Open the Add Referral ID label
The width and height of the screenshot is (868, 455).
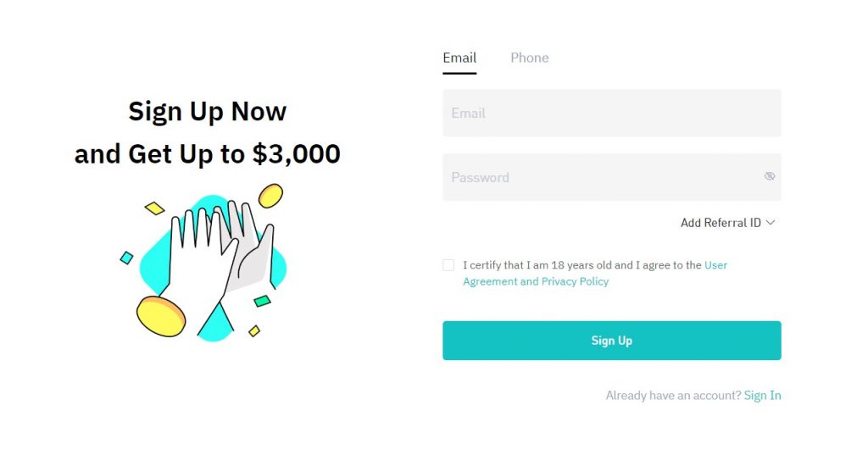point(721,223)
